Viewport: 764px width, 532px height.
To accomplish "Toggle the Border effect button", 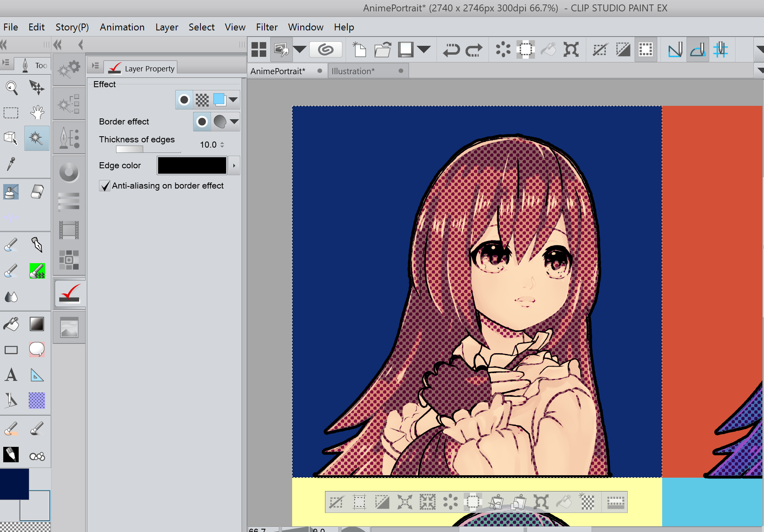I will pyautogui.click(x=184, y=100).
